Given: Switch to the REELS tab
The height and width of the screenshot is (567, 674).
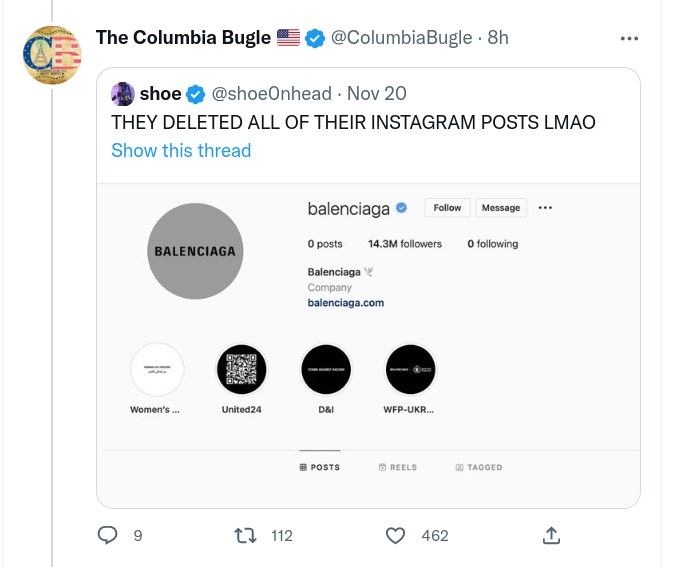Looking at the screenshot, I should [x=398, y=467].
